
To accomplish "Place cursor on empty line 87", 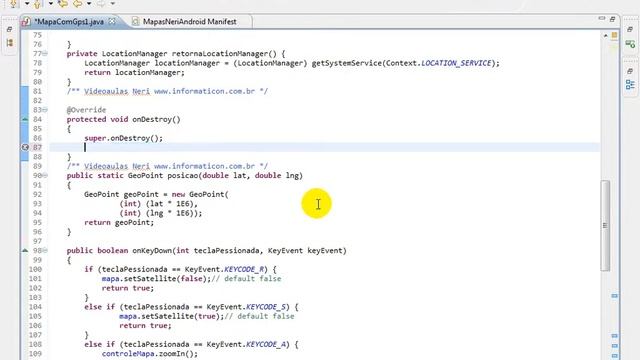I will click(x=324, y=147).
